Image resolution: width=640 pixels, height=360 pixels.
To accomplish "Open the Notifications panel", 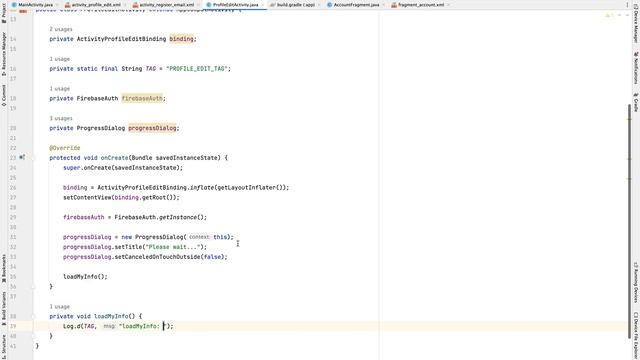I will (636, 68).
